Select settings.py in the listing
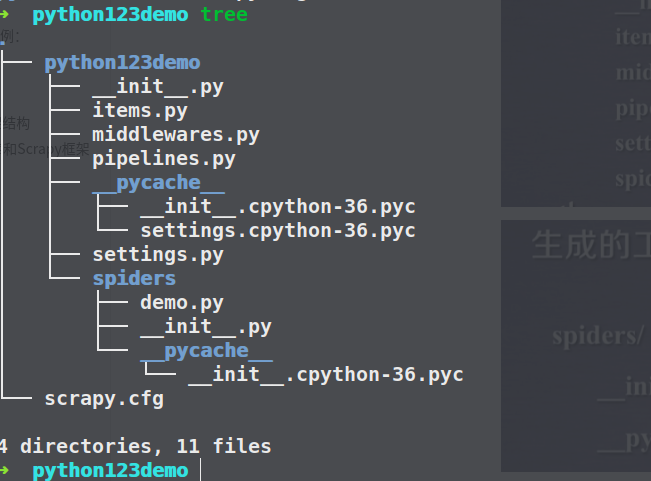This screenshot has height=481, width=651. click(158, 255)
